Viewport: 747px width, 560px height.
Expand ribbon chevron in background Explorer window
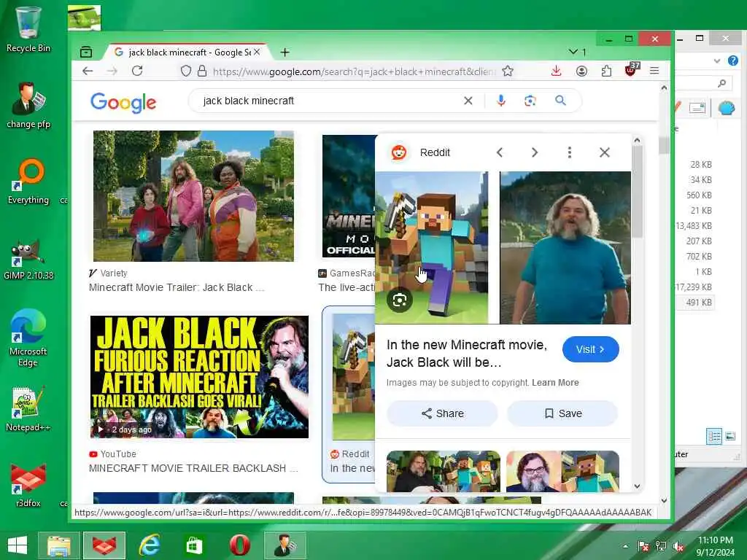(x=717, y=61)
